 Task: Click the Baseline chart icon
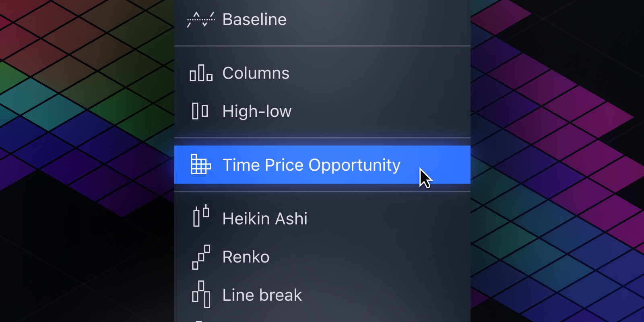pos(201,20)
